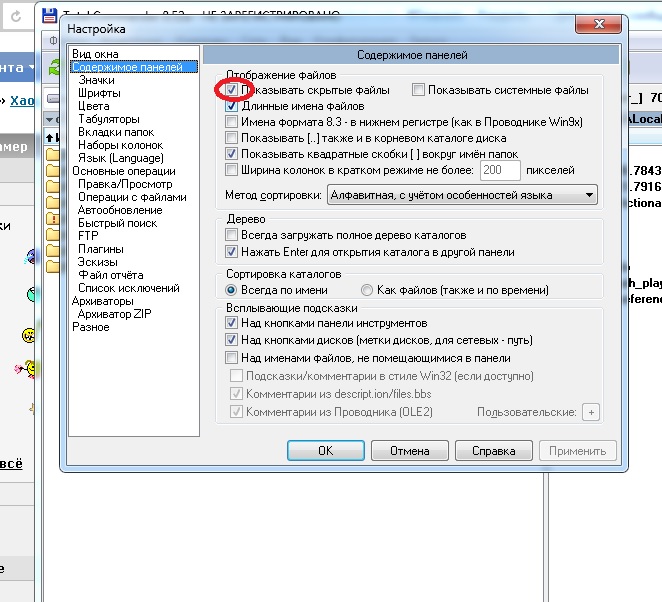This screenshot has height=602, width=662.
Task: Toggle 'Длинные имена файлов' checkbox
Action: (x=231, y=106)
